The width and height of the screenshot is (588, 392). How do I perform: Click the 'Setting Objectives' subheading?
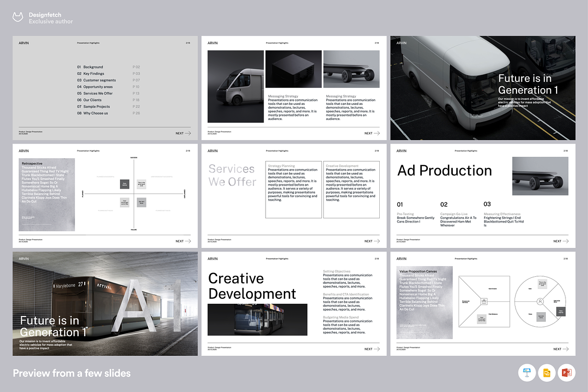(337, 271)
